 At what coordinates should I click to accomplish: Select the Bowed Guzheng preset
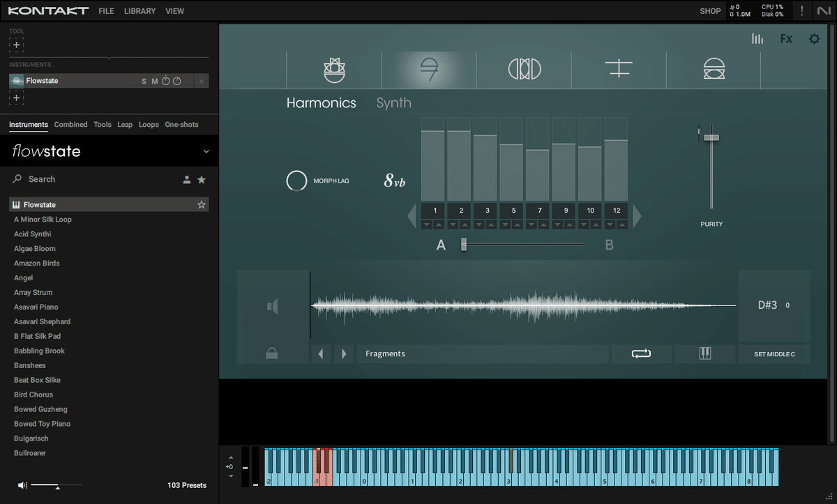tap(40, 410)
